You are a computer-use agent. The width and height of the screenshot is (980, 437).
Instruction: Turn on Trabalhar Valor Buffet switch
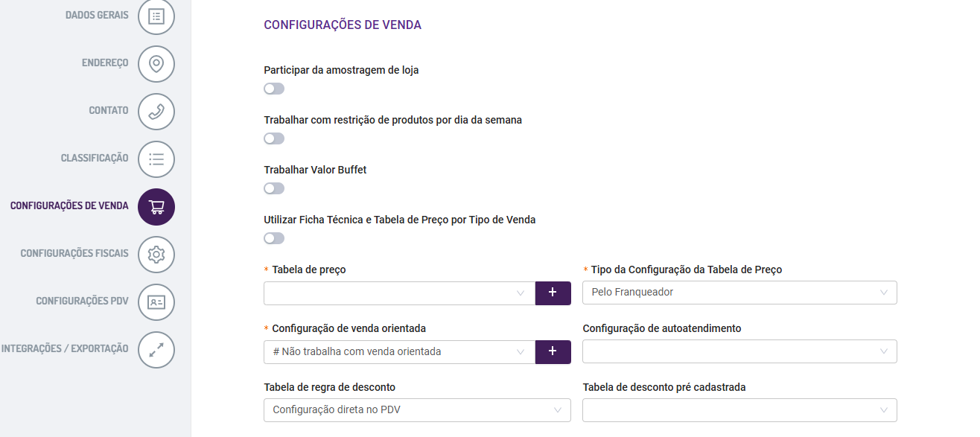pos(274,188)
